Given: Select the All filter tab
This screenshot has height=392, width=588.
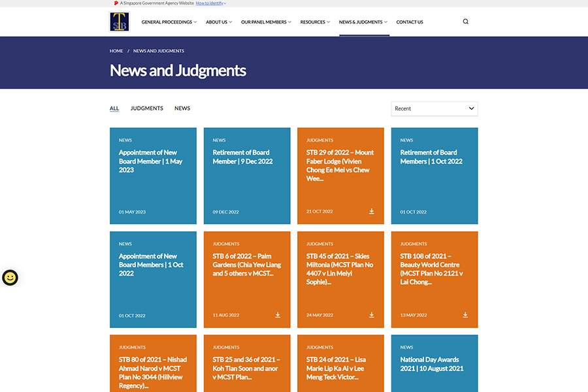Looking at the screenshot, I should click(114, 108).
